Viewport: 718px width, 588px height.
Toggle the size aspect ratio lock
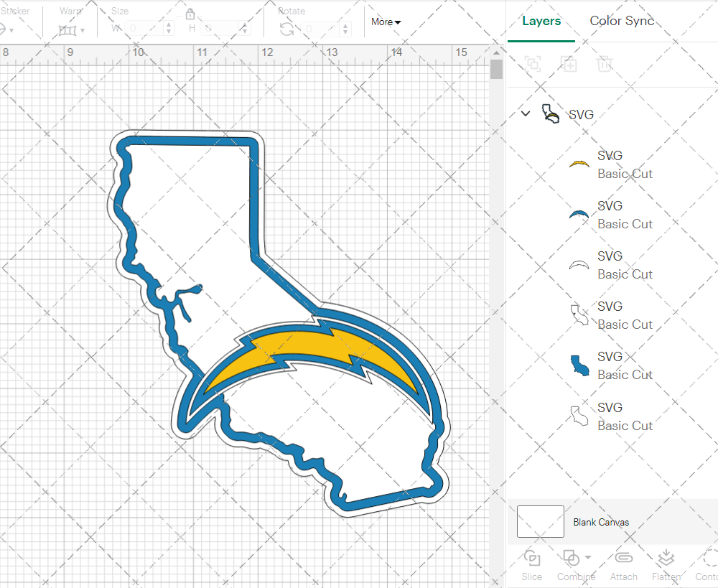coord(190,14)
